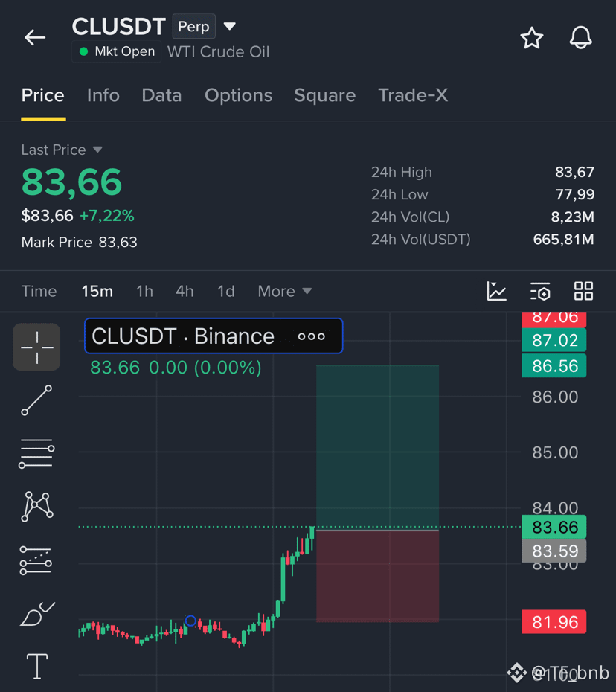Click the blue circle marker on chart
This screenshot has height=692, width=616.
tap(190, 621)
